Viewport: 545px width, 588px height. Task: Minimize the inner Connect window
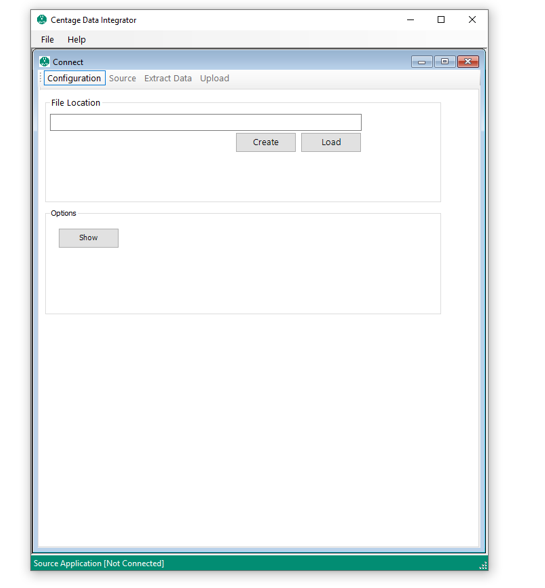[422, 62]
